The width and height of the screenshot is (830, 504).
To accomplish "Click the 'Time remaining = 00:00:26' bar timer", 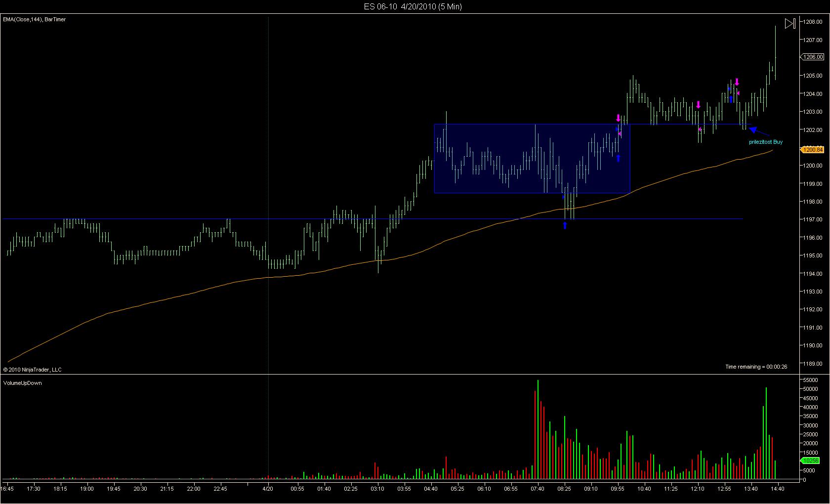I will coord(756,367).
